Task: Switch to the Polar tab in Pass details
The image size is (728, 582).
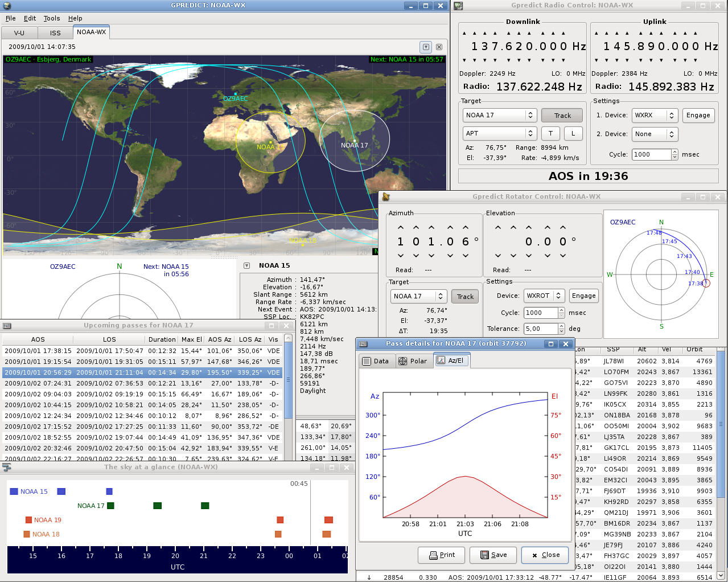Action: pos(413,361)
